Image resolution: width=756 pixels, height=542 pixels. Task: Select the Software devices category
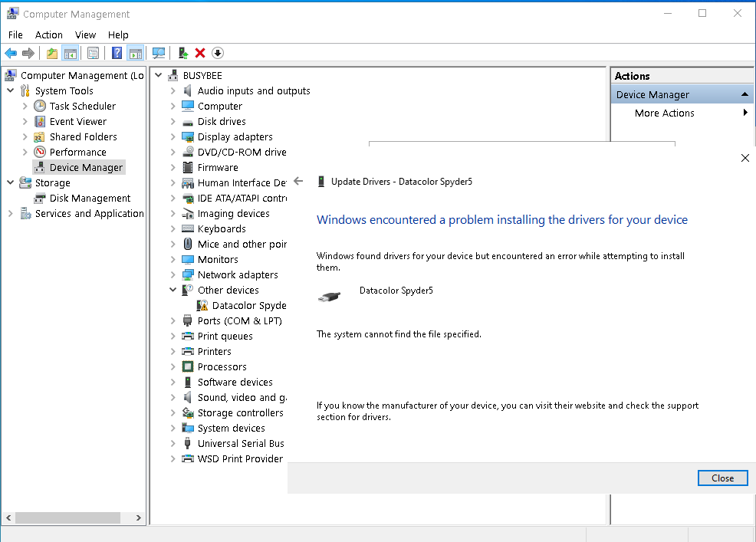click(235, 382)
